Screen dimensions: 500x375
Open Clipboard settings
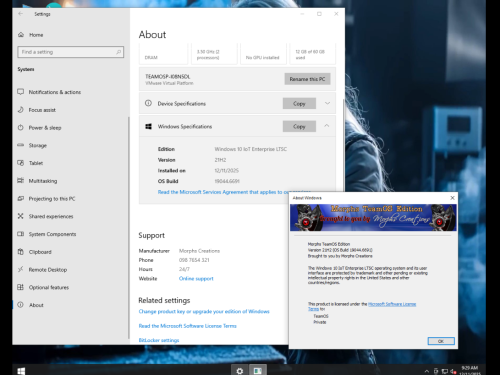(40, 252)
